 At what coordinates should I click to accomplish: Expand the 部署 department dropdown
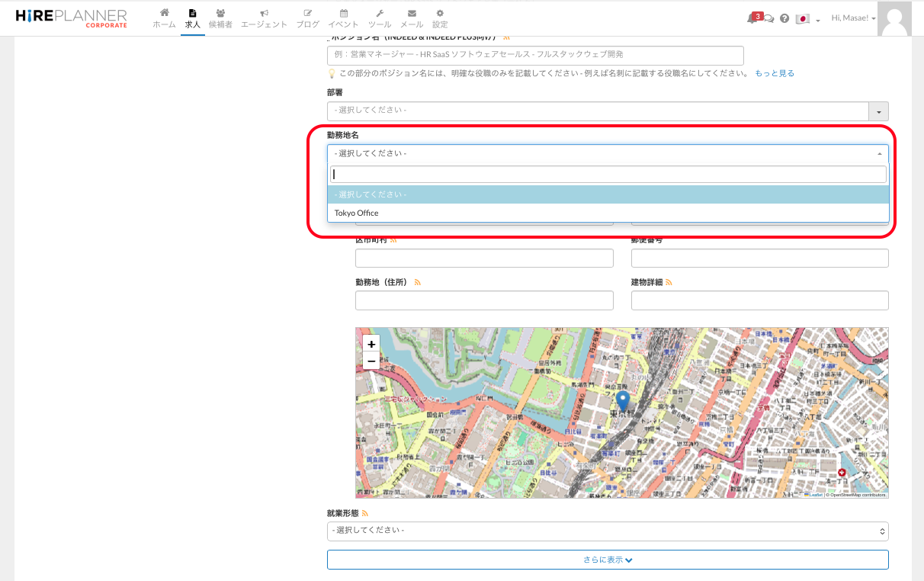(608, 111)
